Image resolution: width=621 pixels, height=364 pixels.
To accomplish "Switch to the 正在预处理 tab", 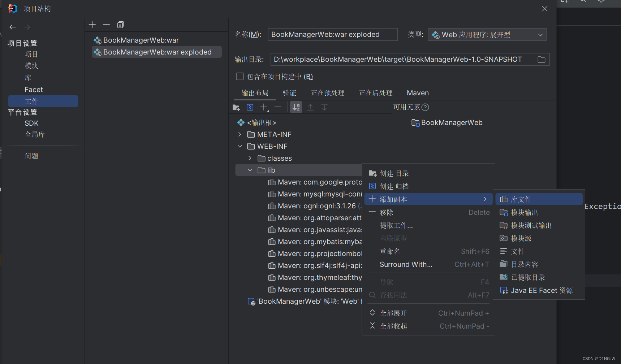I will tap(328, 93).
